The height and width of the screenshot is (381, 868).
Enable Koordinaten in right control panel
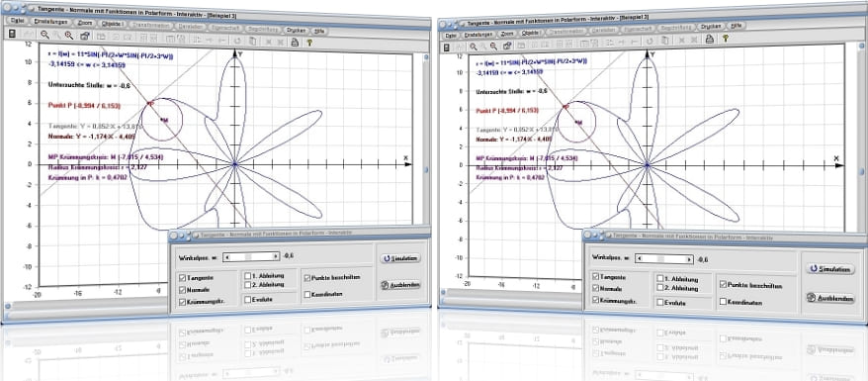(723, 301)
